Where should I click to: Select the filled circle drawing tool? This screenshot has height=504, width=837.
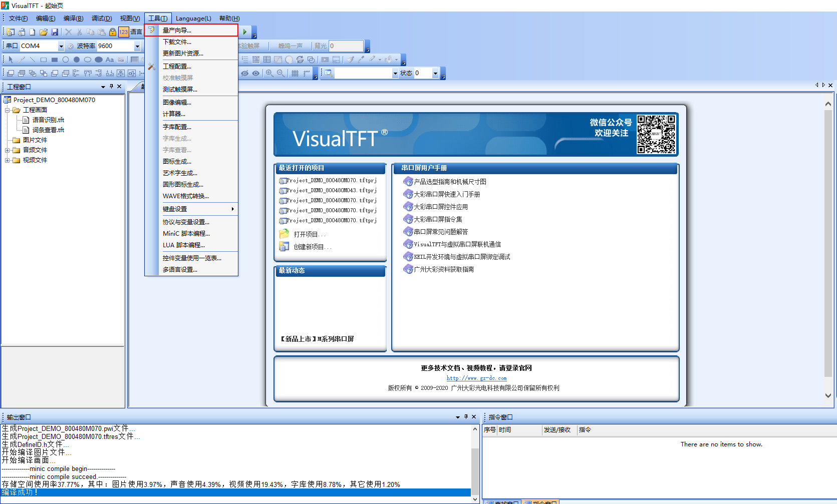(77, 60)
